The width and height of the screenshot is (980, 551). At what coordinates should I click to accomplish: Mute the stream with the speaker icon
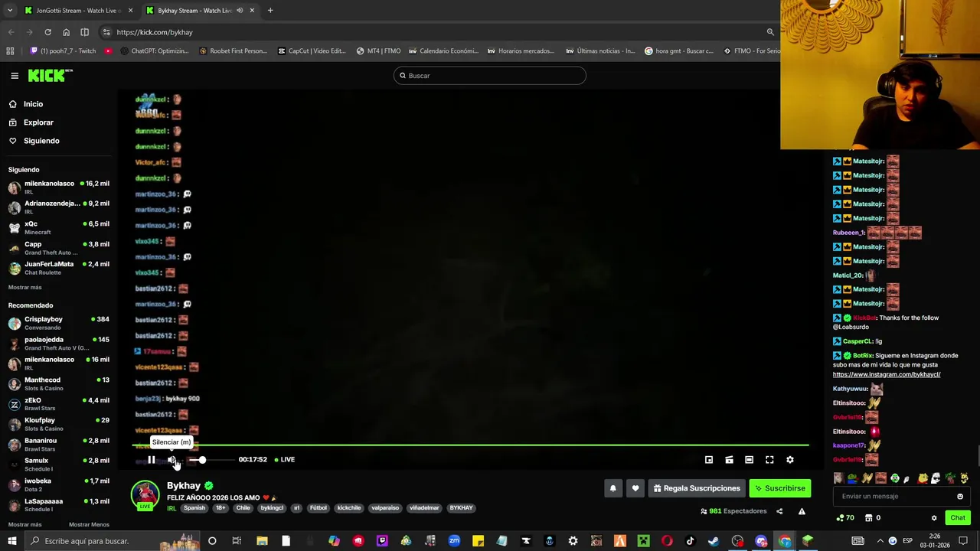pos(171,460)
